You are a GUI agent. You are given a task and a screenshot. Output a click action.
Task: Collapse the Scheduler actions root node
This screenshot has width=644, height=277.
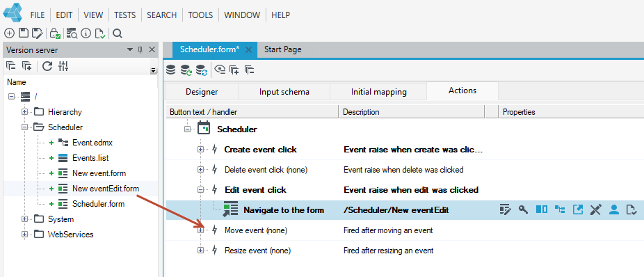[187, 129]
